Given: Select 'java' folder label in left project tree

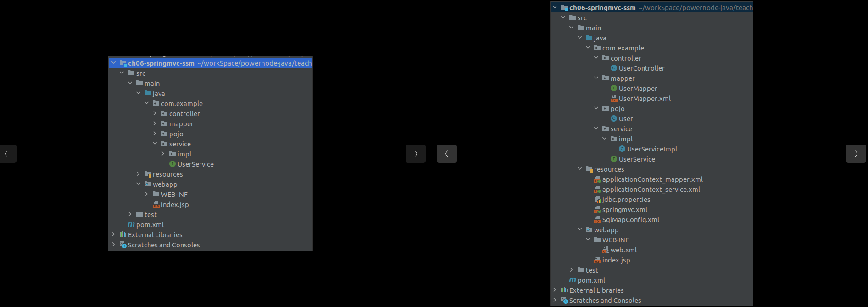Looking at the screenshot, I should (159, 94).
